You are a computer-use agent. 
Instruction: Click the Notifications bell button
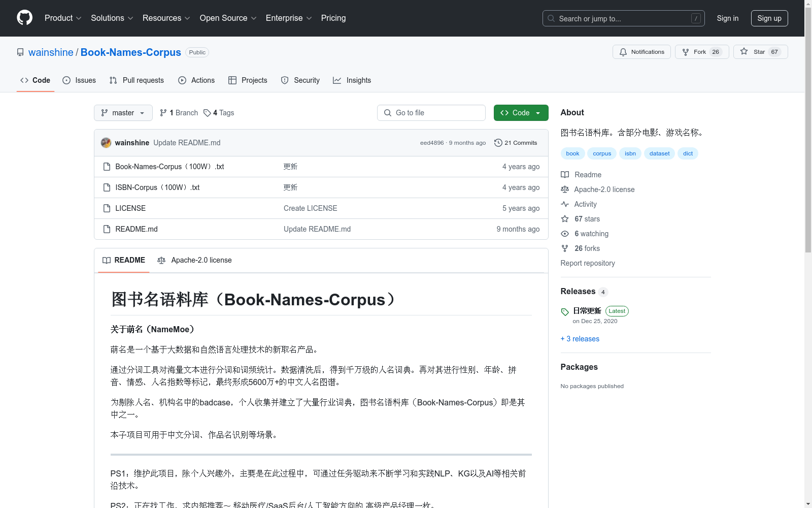[x=641, y=52]
